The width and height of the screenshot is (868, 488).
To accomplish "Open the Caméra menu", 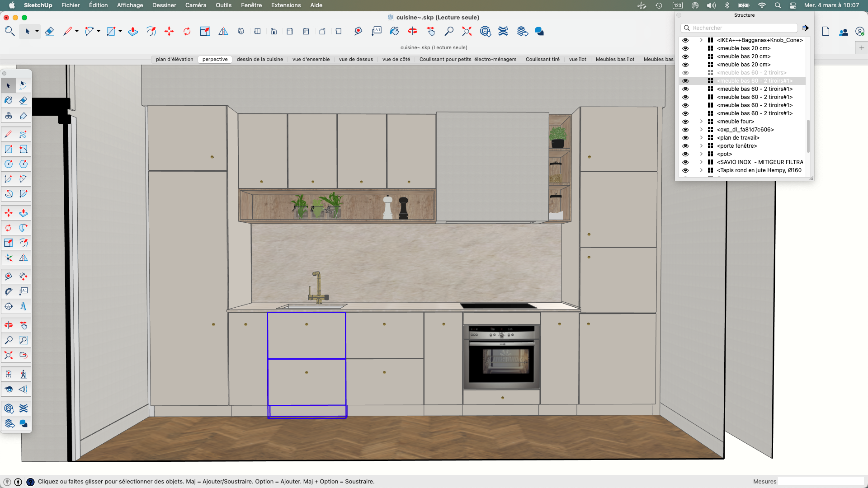I will [x=195, y=5].
